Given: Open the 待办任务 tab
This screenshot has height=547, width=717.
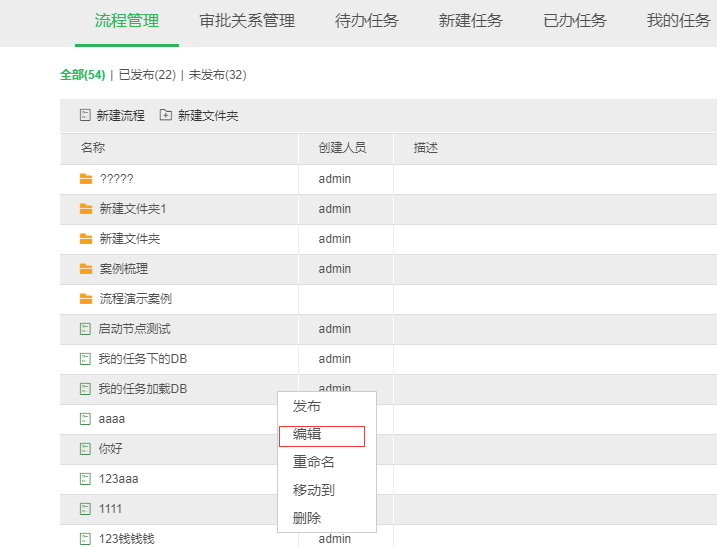Looking at the screenshot, I should pyautogui.click(x=367, y=21).
